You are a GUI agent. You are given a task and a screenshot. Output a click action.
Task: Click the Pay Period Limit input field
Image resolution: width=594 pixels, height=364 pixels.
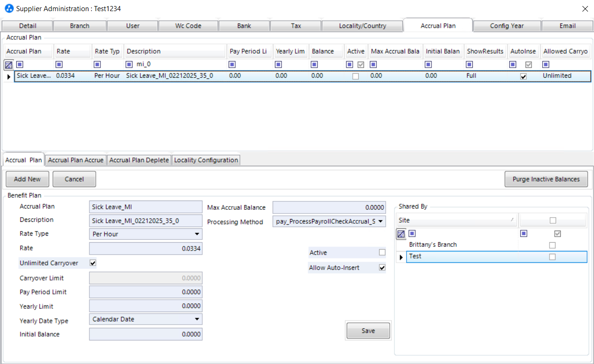click(145, 292)
